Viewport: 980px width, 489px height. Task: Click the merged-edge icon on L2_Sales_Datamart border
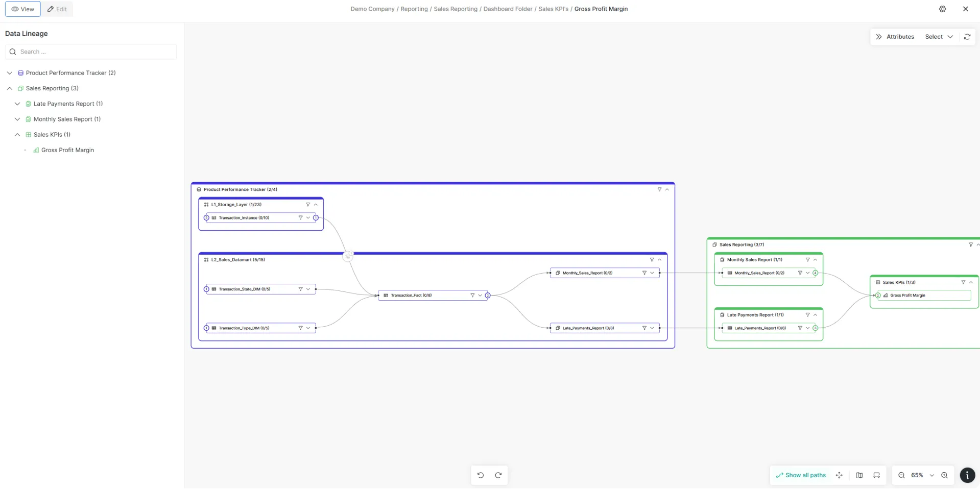[348, 256]
